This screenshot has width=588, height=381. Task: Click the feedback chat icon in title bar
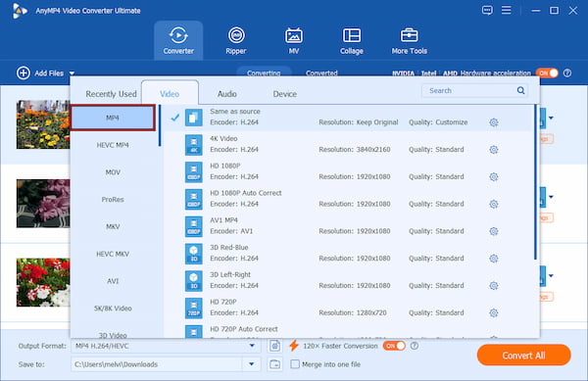point(487,10)
